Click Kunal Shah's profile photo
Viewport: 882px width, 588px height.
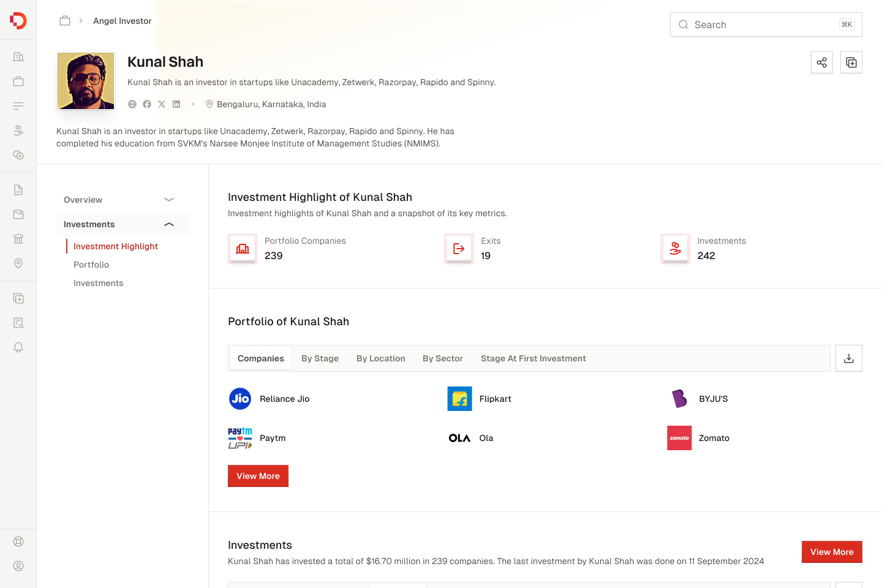point(86,81)
